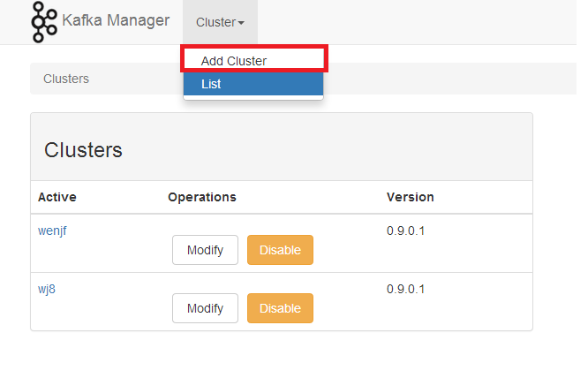Click the Kafka Manager logo icon

tap(44, 22)
